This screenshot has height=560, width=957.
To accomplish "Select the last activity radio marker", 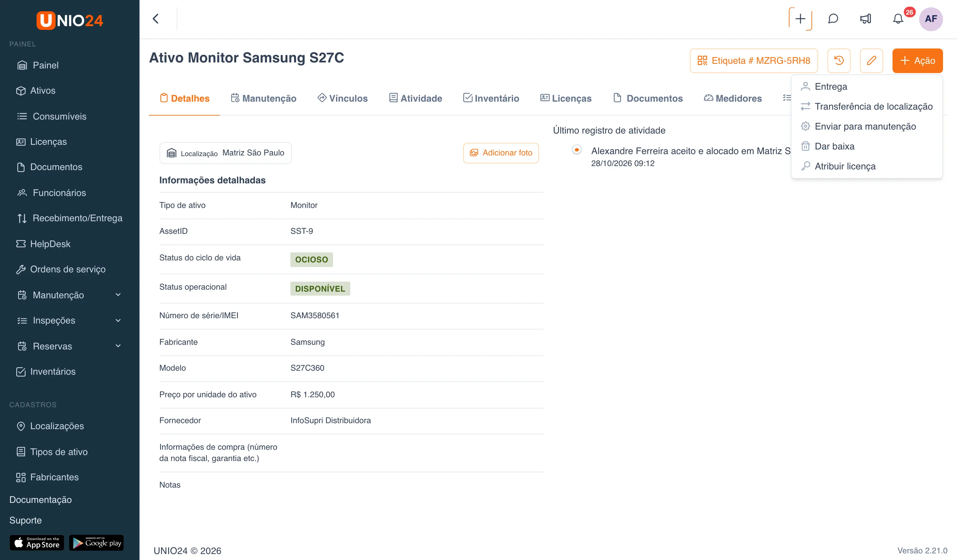I will [x=577, y=149].
